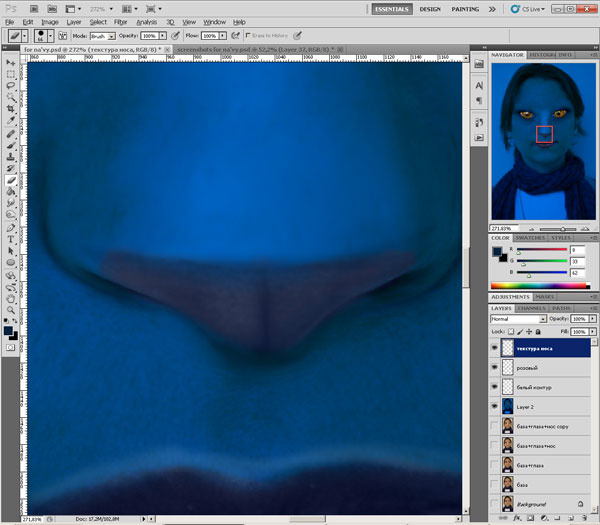Click the lock all icon in Layers panel
The height and width of the screenshot is (525, 600).
[539, 330]
